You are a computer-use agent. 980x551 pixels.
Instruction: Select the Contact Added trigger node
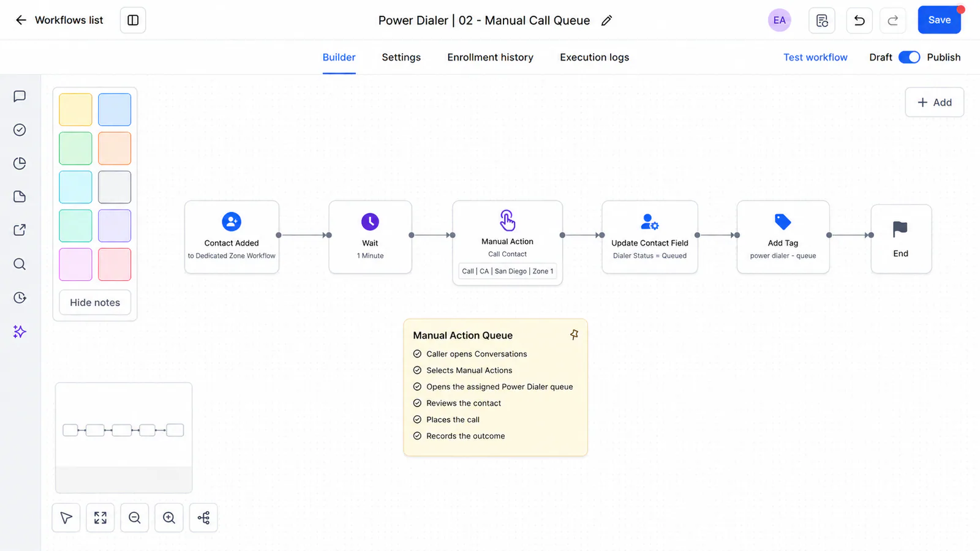coord(232,237)
